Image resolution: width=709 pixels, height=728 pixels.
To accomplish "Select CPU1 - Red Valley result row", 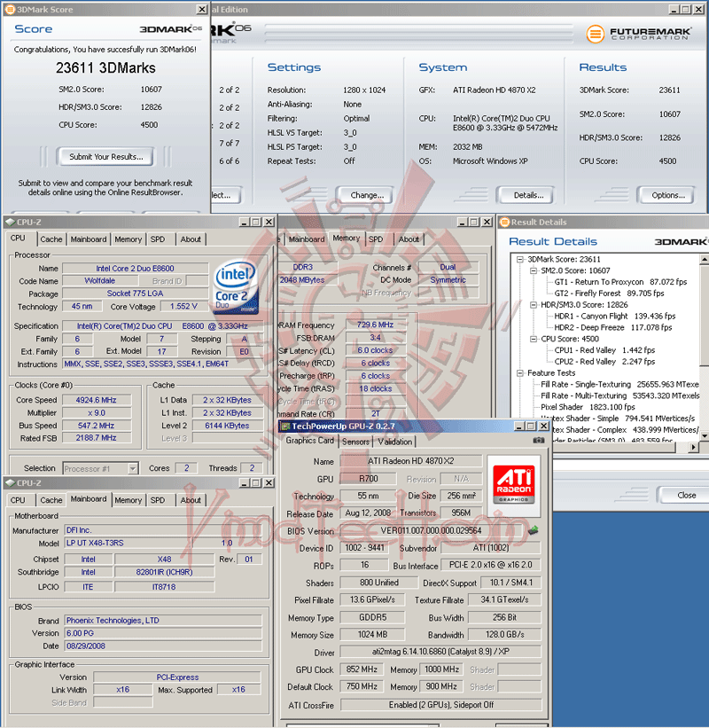I will pos(604,350).
